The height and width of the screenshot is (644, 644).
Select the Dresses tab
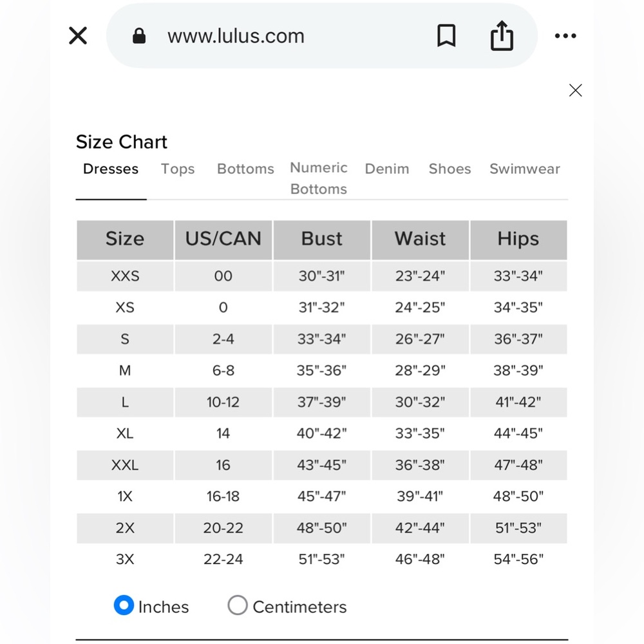click(111, 169)
